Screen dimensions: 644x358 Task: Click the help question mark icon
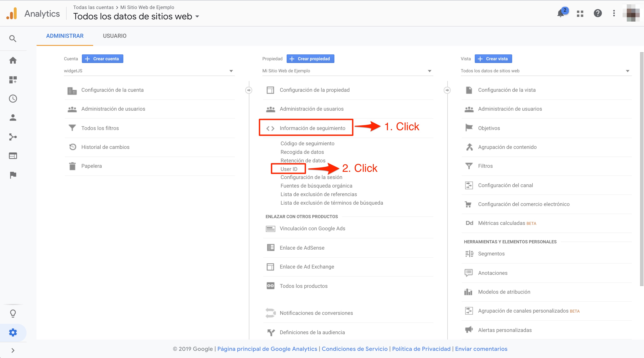(x=597, y=13)
